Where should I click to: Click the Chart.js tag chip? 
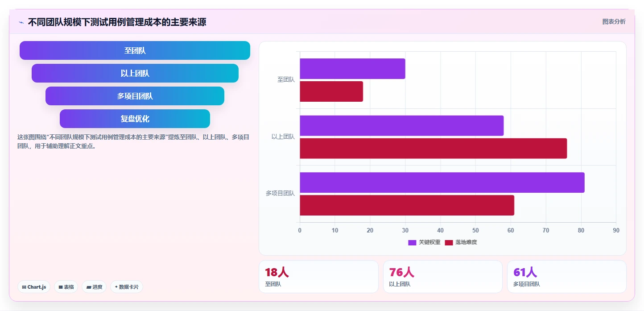[x=34, y=287]
